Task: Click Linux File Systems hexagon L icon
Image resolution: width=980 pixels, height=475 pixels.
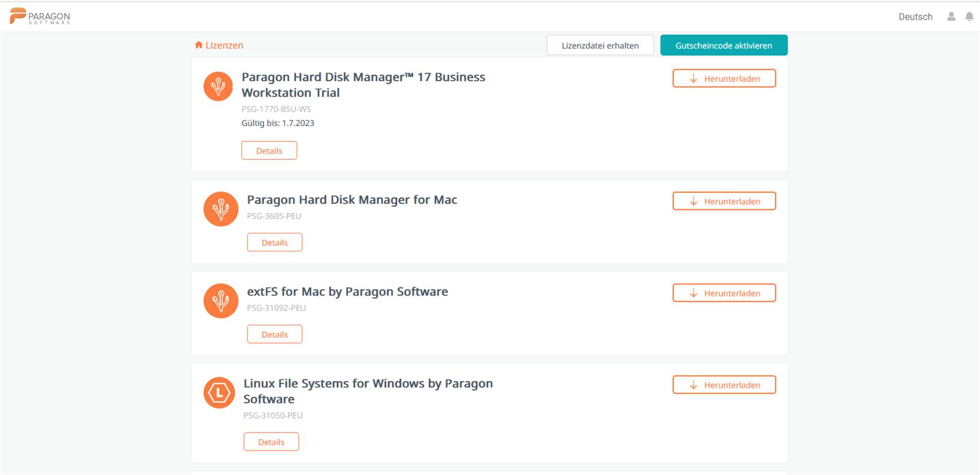Action: (219, 393)
